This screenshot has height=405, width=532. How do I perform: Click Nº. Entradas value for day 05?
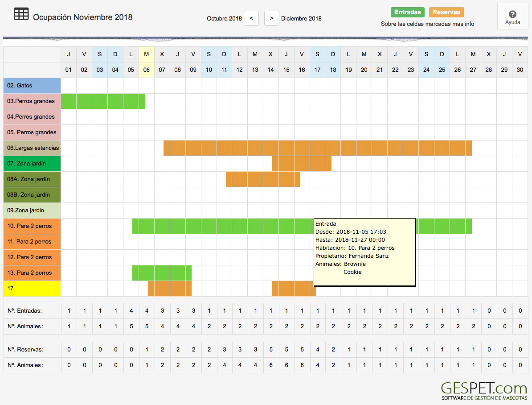(x=131, y=311)
